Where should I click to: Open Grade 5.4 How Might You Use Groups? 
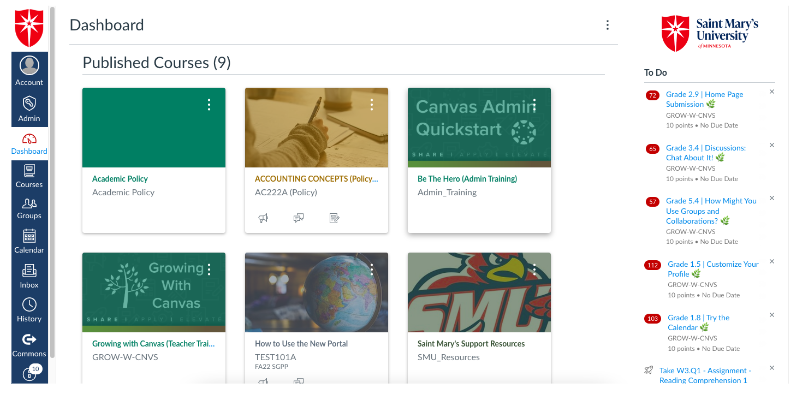point(711,211)
